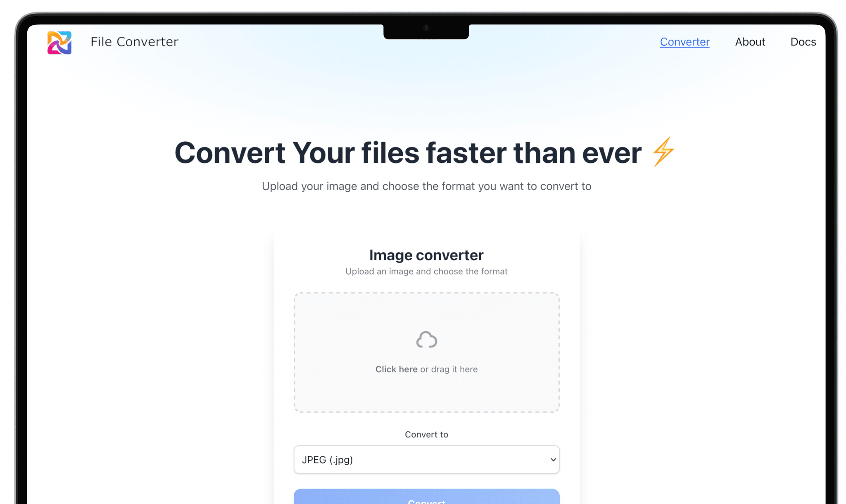Click the "Image converter" card heading
The width and height of the screenshot is (846, 504).
426,255
